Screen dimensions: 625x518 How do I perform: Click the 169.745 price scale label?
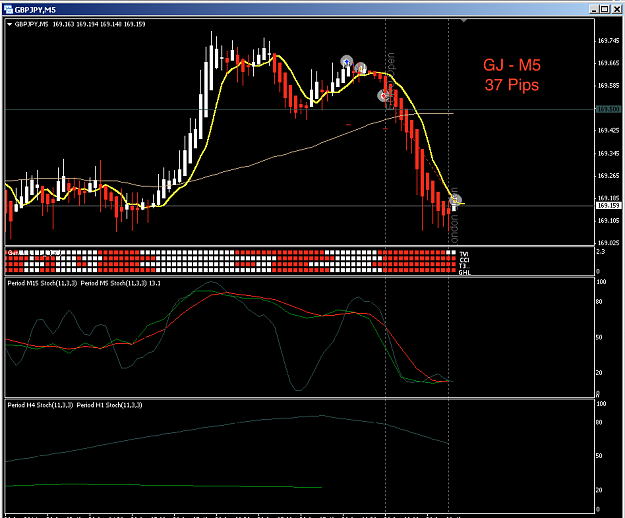tap(608, 41)
